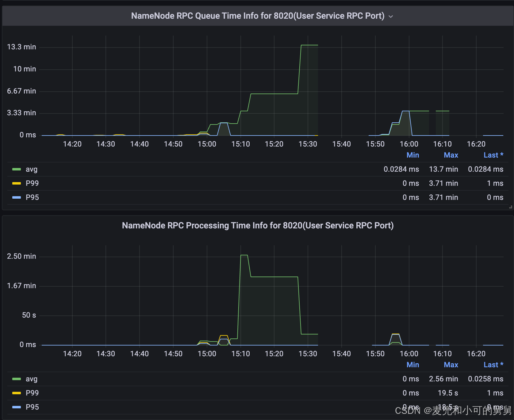The height and width of the screenshot is (420, 514).
Task: Click the 15:10 x-axis label in Processing Time chart
Action: pyautogui.click(x=241, y=354)
